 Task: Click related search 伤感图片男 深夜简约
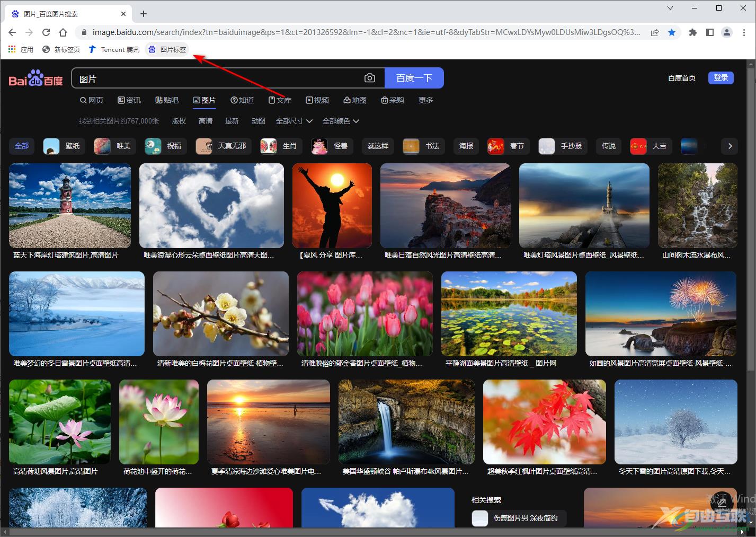[519, 518]
